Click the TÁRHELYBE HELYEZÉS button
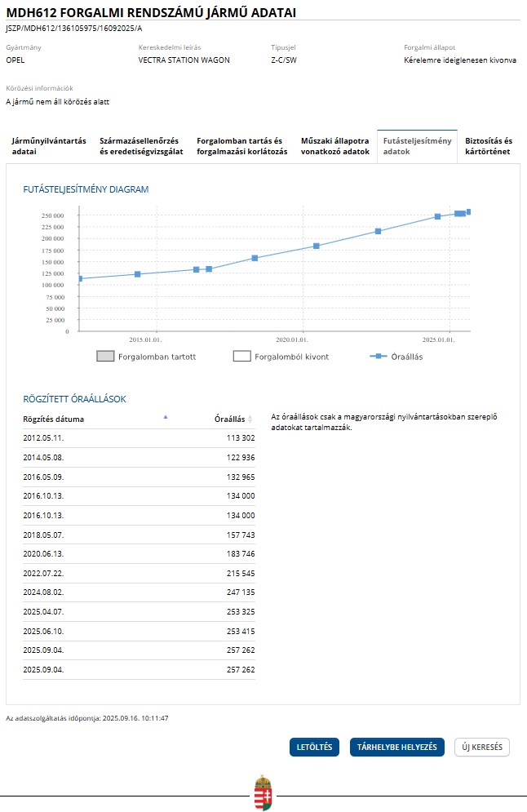527x812 pixels. 397,748
